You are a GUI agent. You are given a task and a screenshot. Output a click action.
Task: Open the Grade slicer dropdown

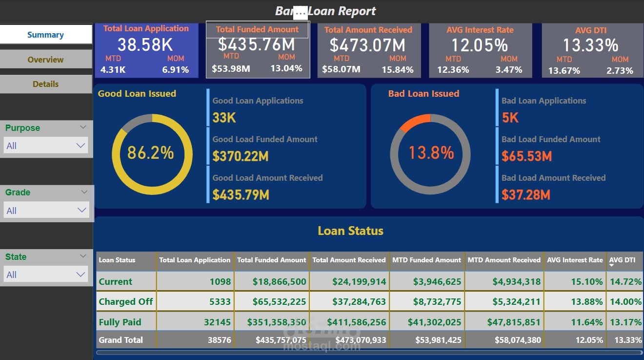pyautogui.click(x=81, y=210)
